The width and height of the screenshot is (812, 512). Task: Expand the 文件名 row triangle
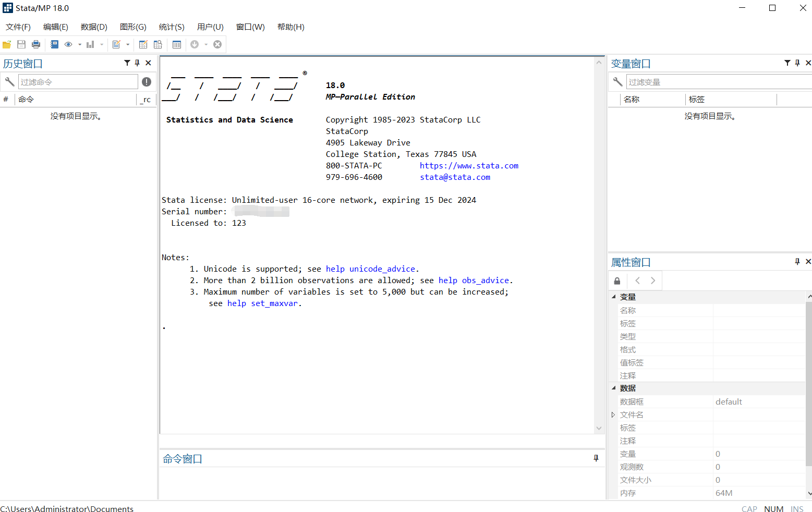point(613,415)
